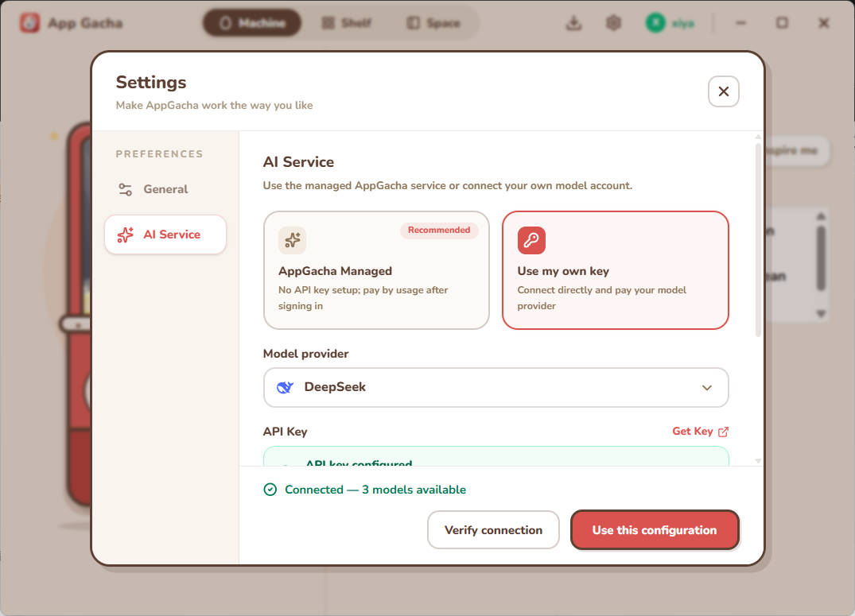This screenshot has width=855, height=616.
Task: Click the download icon in App Gacha toolbar
Action: (573, 23)
